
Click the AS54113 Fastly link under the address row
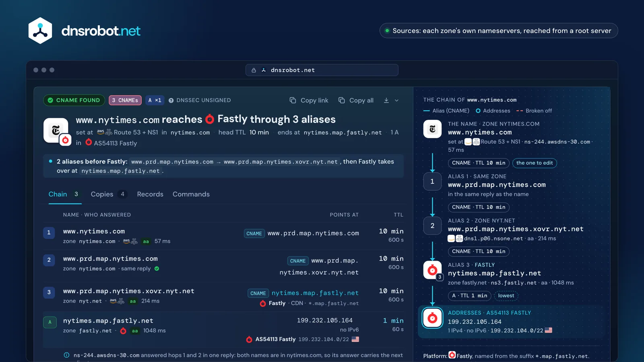click(x=275, y=339)
